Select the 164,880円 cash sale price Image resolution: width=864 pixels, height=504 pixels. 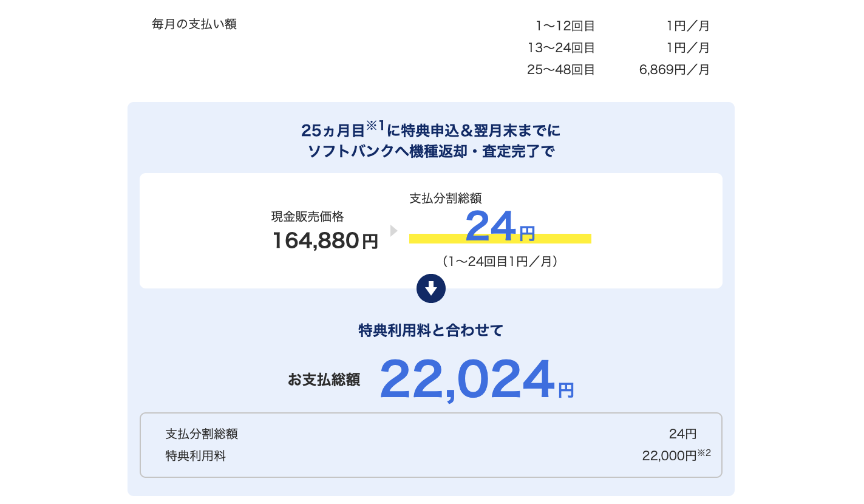[x=325, y=241]
